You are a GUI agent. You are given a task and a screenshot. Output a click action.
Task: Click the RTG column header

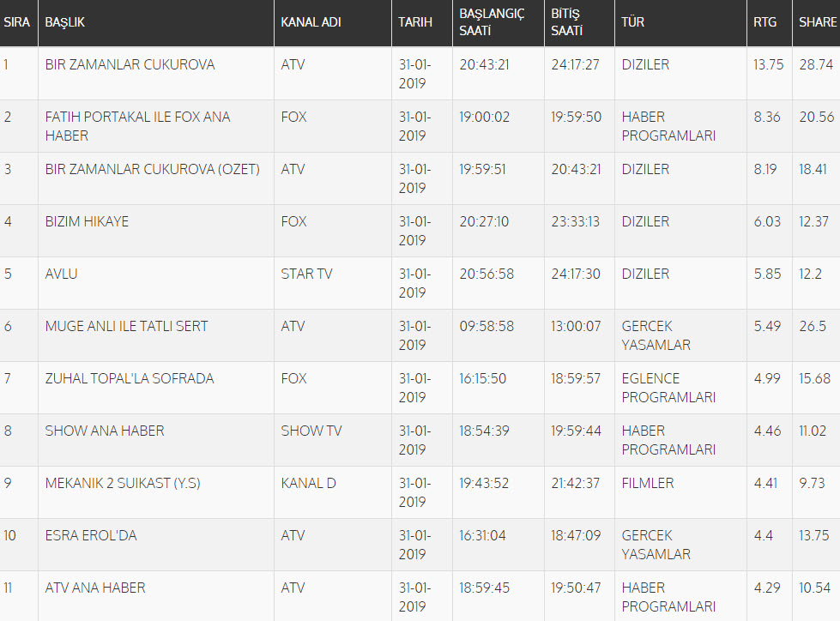click(765, 22)
